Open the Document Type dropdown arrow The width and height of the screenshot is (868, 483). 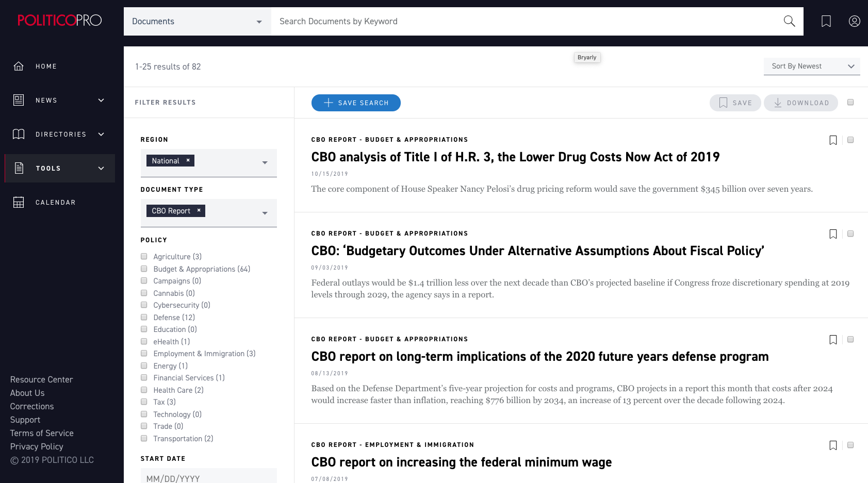(x=265, y=213)
